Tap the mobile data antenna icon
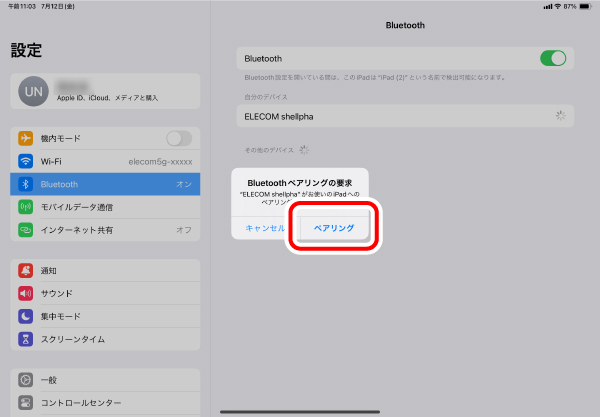 [x=26, y=207]
